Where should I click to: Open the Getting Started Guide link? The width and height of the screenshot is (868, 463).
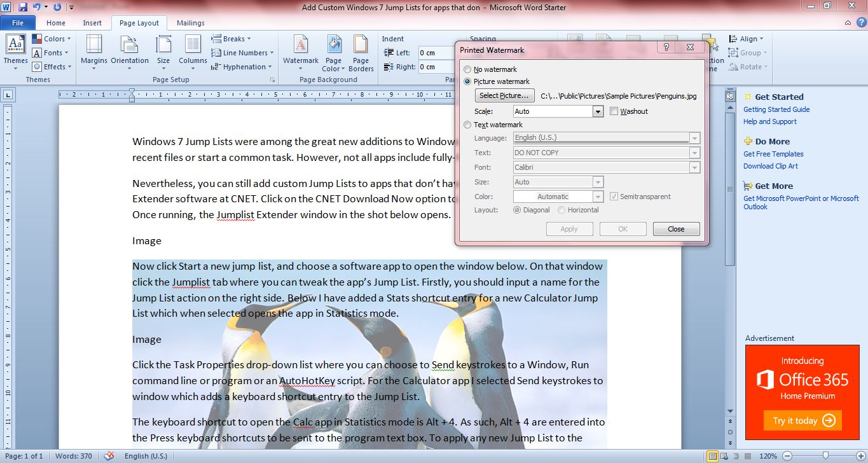776,109
